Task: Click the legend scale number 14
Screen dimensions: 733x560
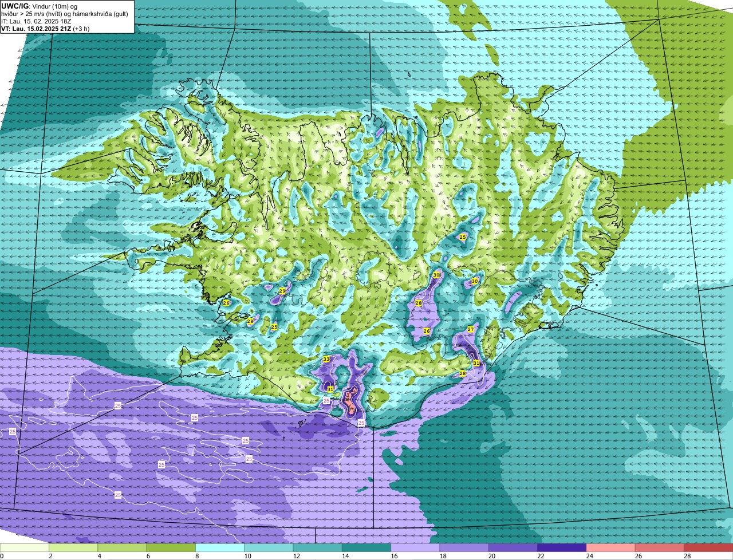Action: (x=345, y=556)
